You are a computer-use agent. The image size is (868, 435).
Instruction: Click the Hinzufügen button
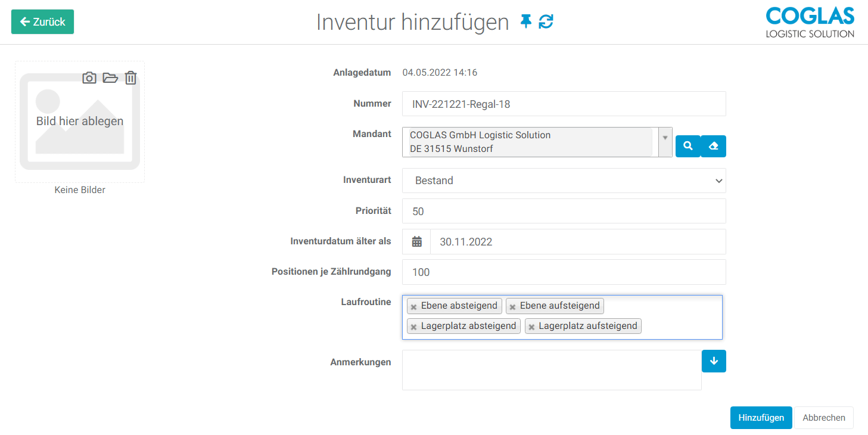[761, 418]
